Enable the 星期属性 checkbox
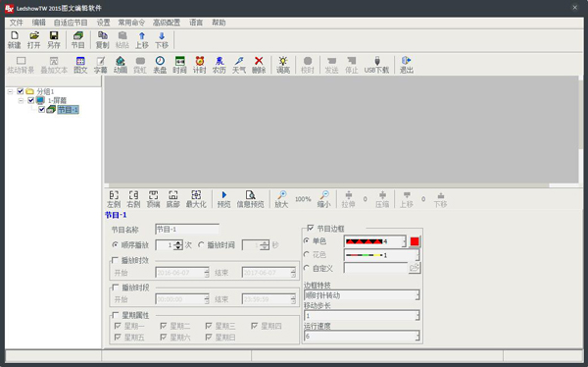Viewport: 588px width, 367px height. [x=115, y=315]
